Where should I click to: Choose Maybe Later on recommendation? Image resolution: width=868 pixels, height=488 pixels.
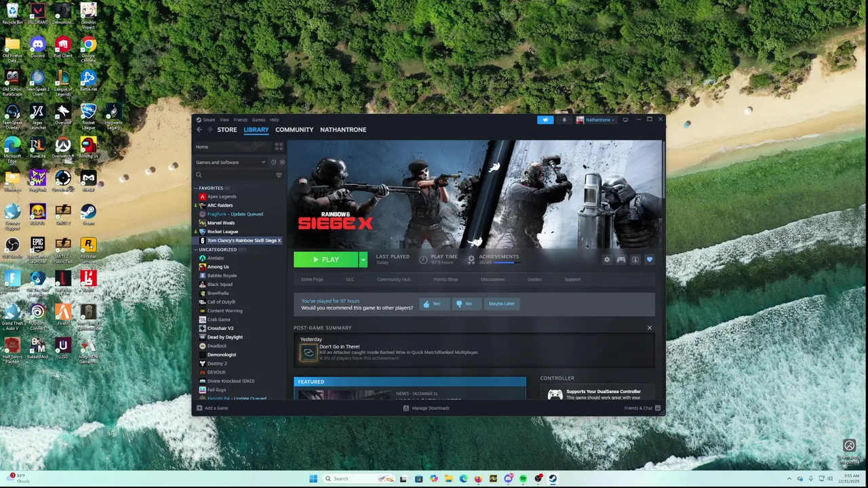click(x=502, y=304)
